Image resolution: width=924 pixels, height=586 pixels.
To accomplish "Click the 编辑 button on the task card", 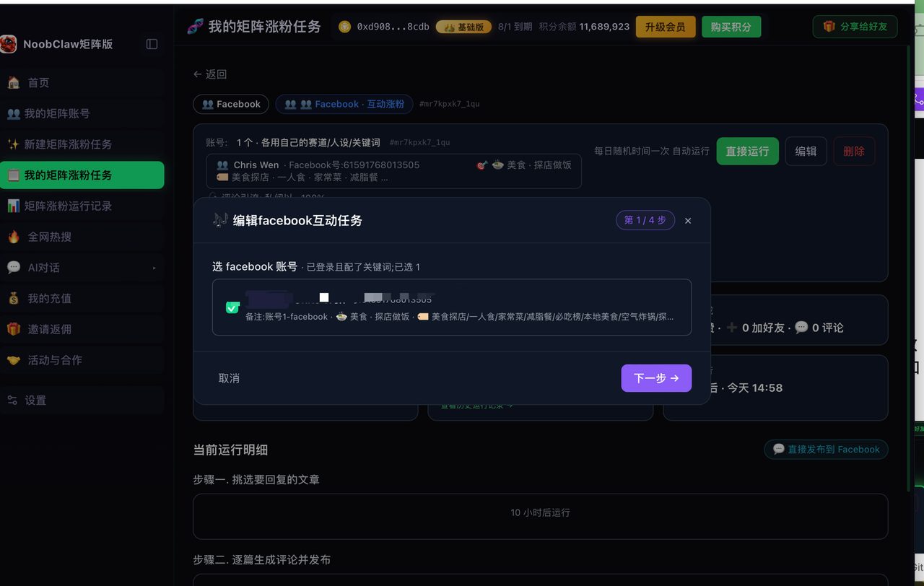I will click(x=806, y=152).
